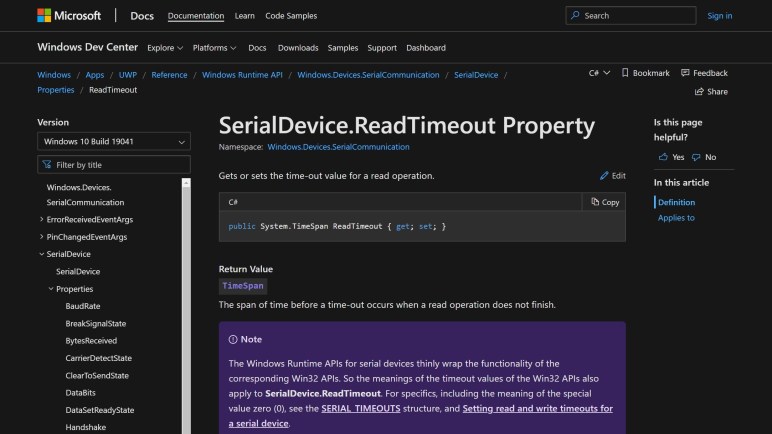This screenshot has height=434, width=772.
Task: Click the Filter by title field
Action: tap(113, 165)
